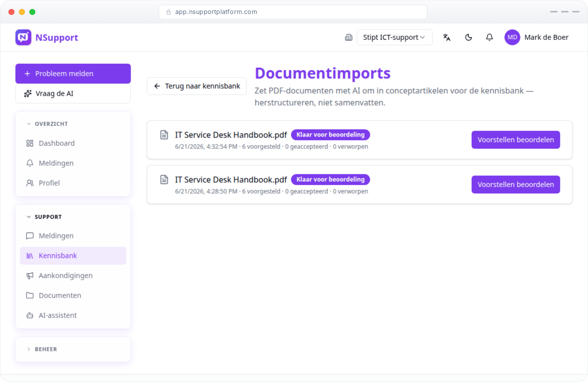Toggle dark mode moon icon

coord(468,37)
